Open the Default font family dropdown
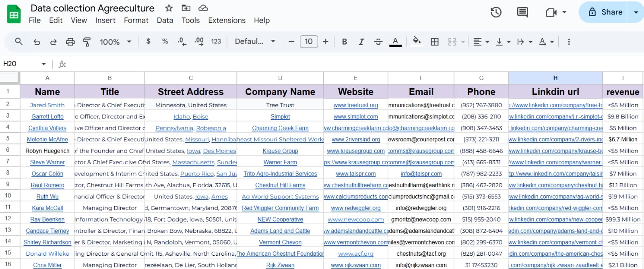 (255, 41)
